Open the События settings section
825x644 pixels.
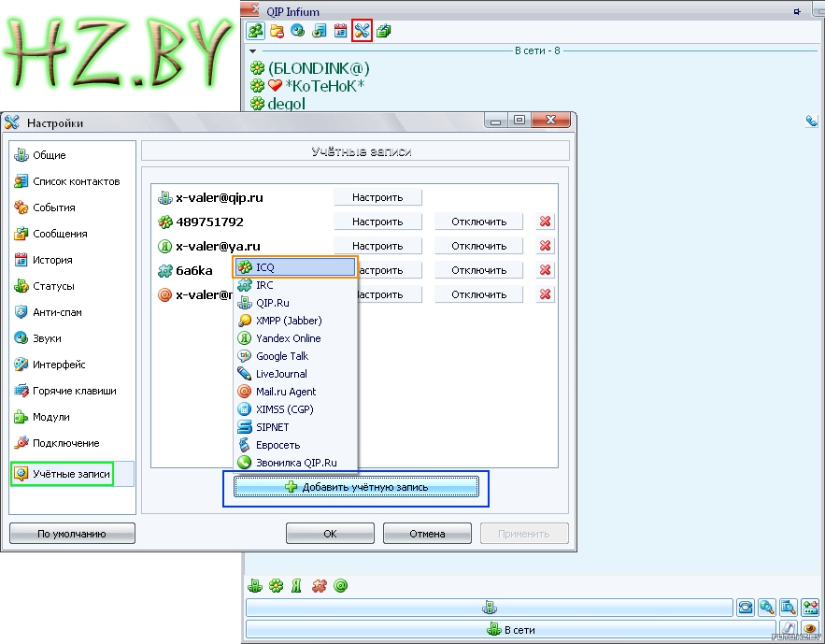[x=45, y=208]
